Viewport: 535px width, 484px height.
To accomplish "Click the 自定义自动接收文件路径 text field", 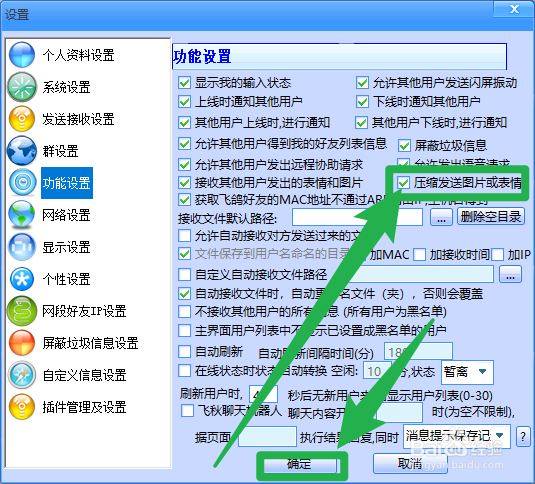I will tap(411, 274).
